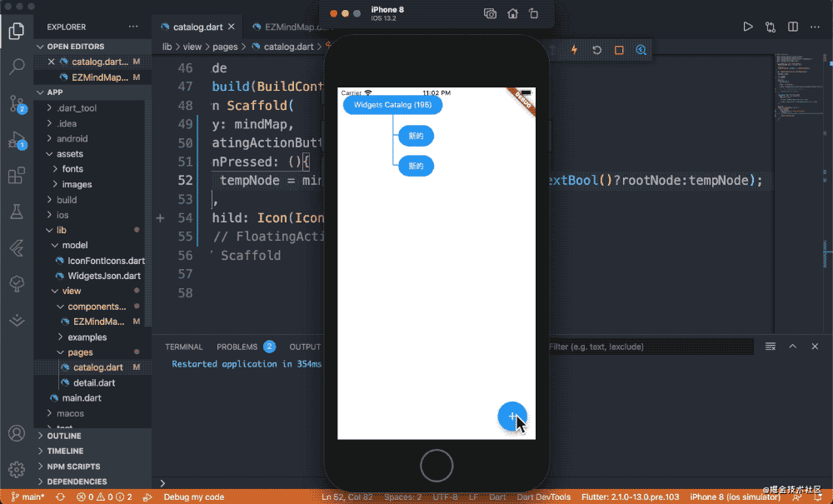This screenshot has width=833, height=504.
Task: Open the Dart DevTools widget inspector icon
Action: point(641,50)
